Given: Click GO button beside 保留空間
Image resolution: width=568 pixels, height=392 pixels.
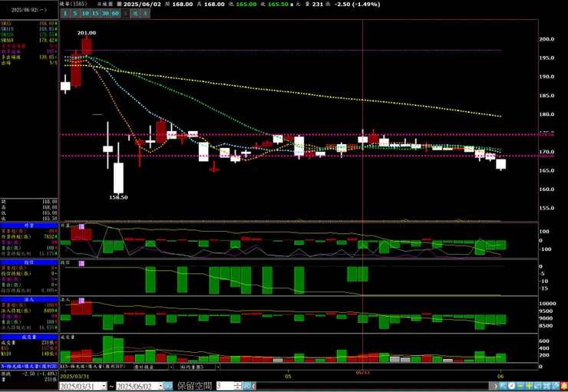Looking at the screenshot, I should tap(246, 386).
